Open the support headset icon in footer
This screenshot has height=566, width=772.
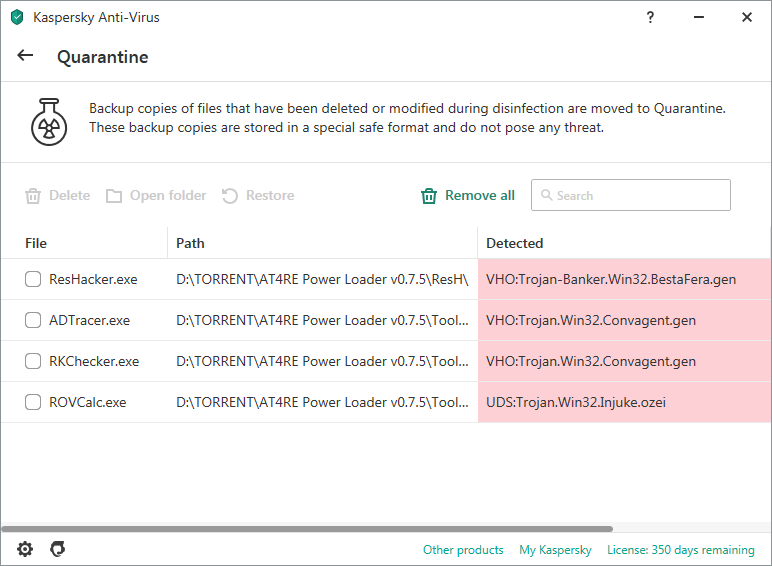coord(58,549)
